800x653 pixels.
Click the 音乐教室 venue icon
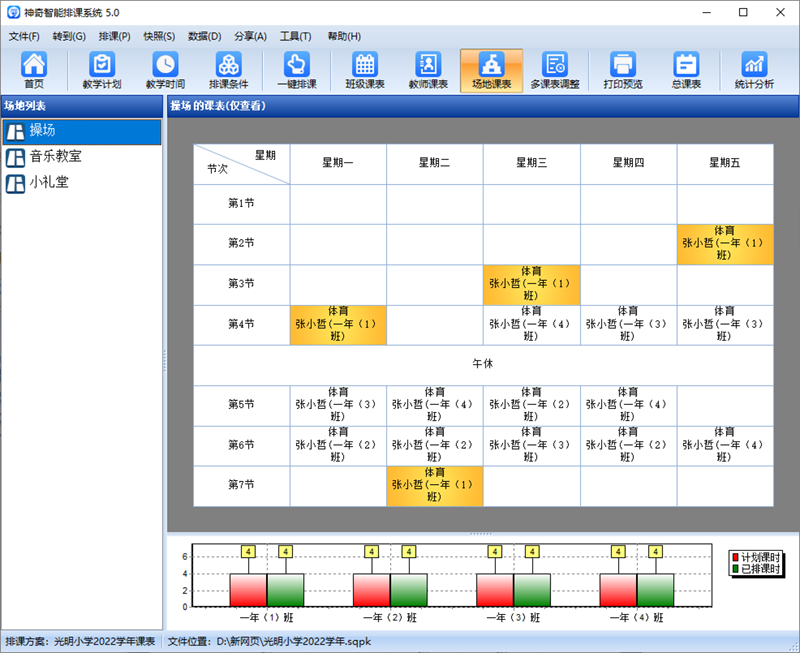coord(15,158)
